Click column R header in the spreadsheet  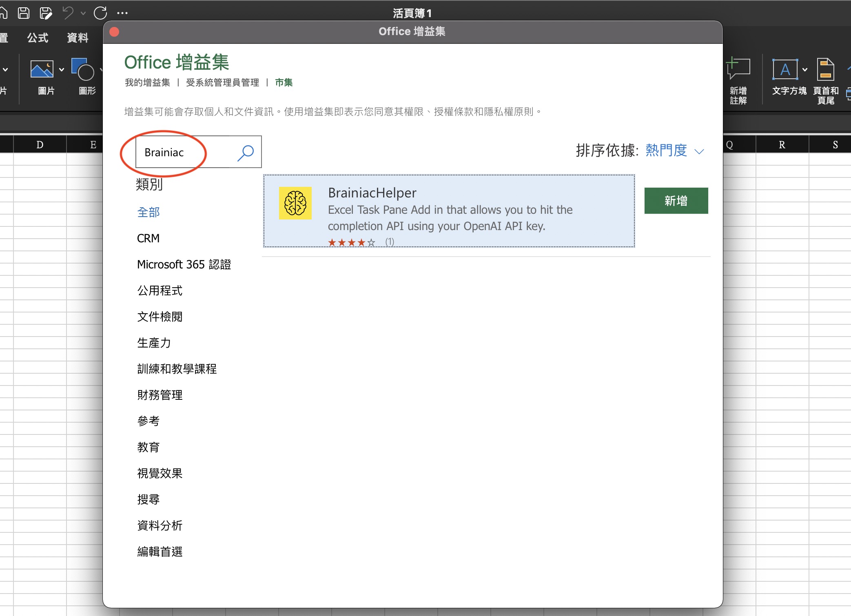pos(782,144)
